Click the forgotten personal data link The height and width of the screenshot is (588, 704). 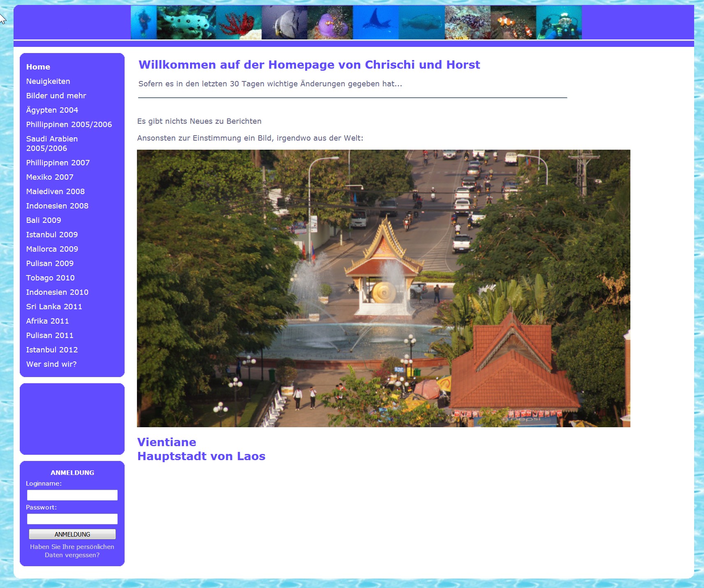(x=72, y=551)
